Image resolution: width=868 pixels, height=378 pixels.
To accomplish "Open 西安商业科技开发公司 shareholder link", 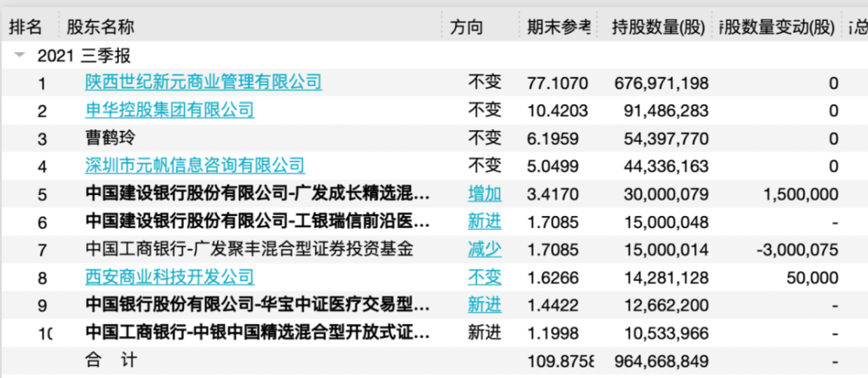I will coord(169,277).
